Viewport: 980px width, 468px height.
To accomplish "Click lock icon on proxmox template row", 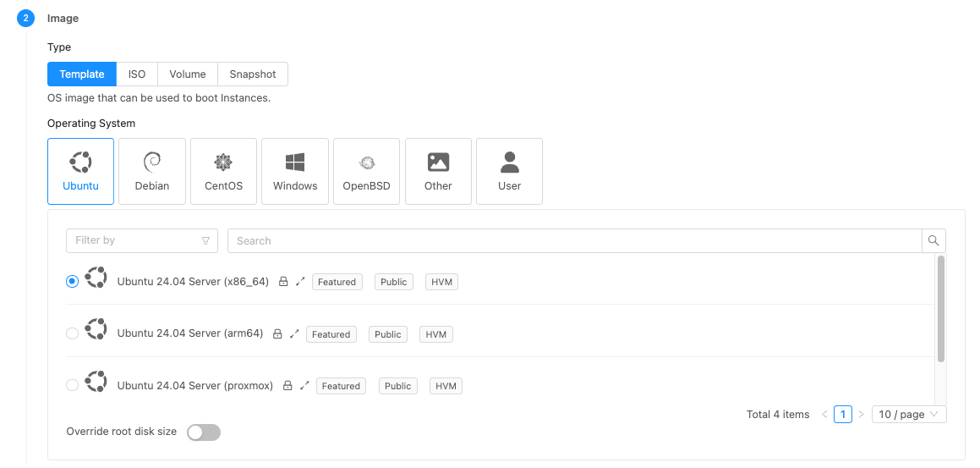I will (x=287, y=386).
